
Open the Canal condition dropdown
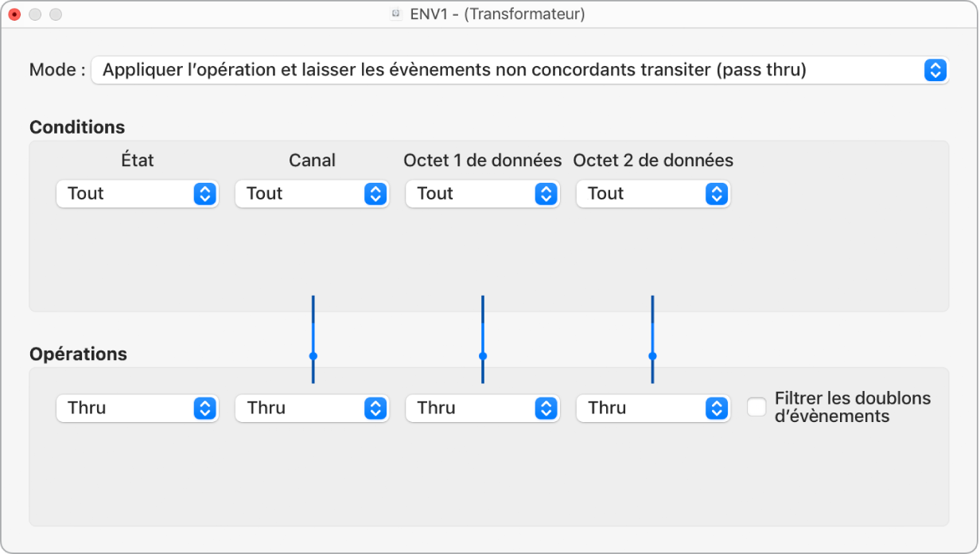click(x=312, y=194)
